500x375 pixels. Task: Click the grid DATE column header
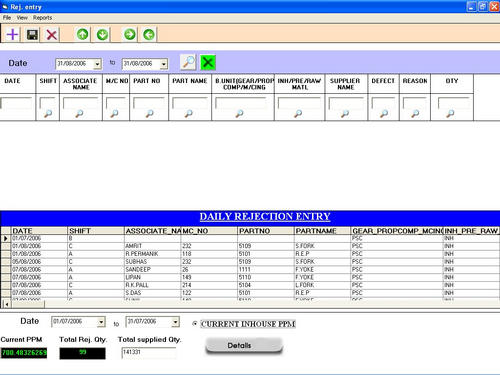39,231
